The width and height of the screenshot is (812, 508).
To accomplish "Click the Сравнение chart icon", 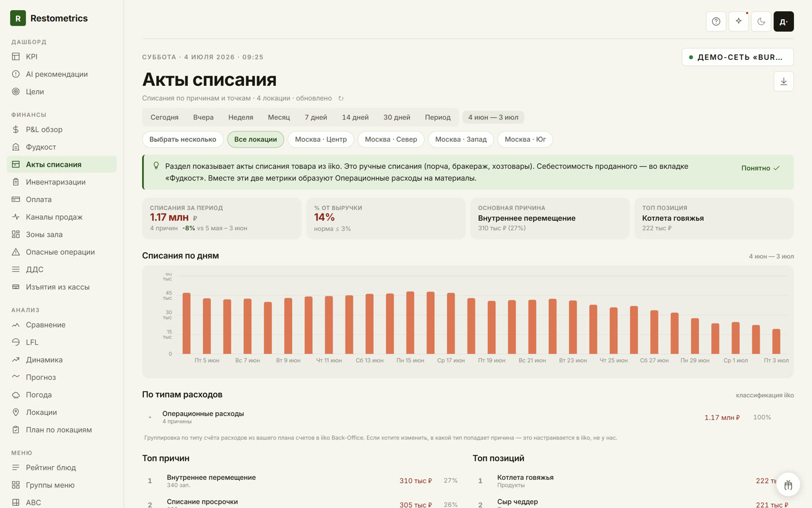I will pos(16,325).
